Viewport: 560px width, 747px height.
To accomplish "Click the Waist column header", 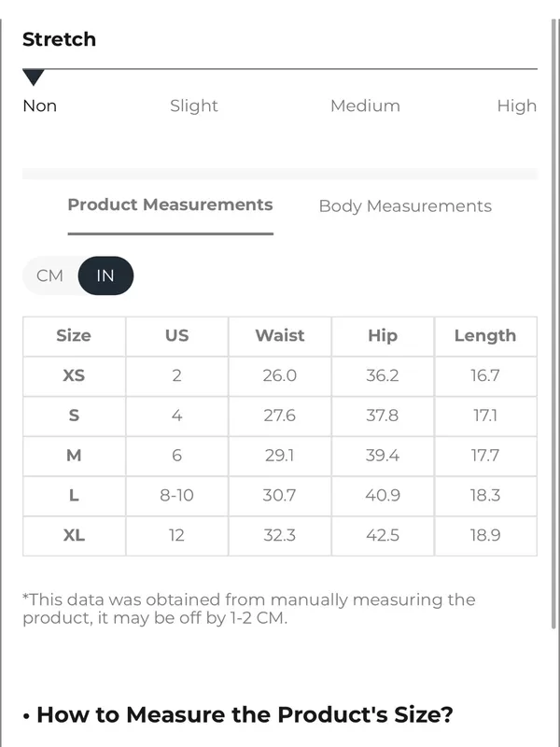I will [280, 336].
